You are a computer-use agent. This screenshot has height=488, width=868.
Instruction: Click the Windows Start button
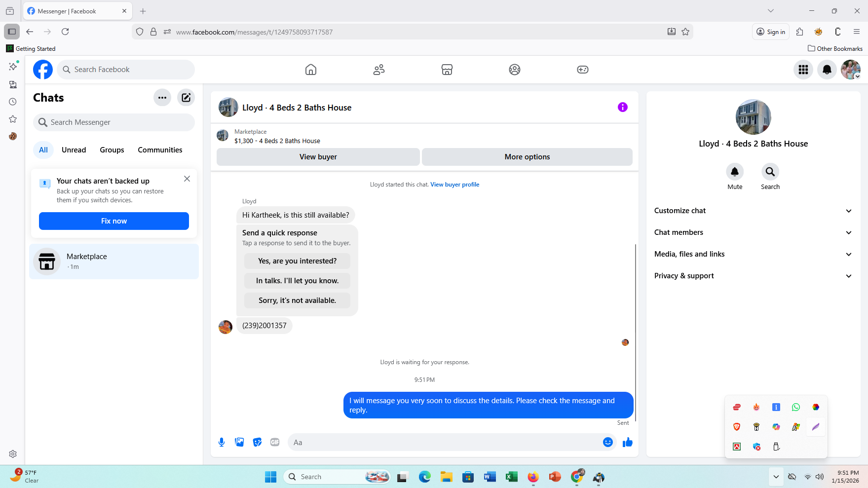271,477
